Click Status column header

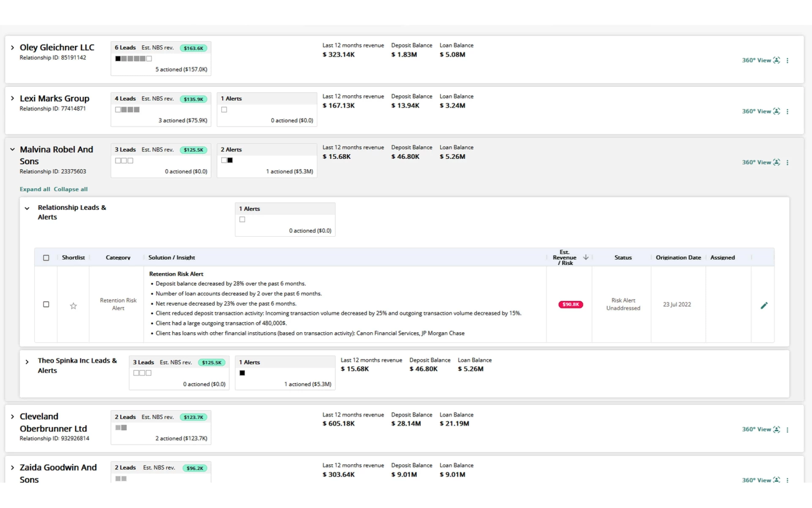tap(623, 257)
